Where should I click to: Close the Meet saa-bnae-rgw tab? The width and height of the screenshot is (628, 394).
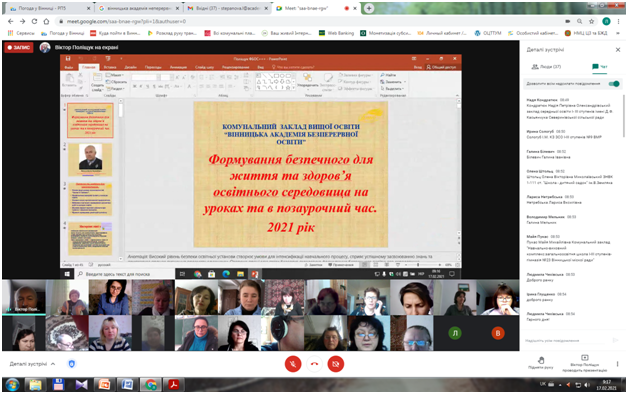355,8
